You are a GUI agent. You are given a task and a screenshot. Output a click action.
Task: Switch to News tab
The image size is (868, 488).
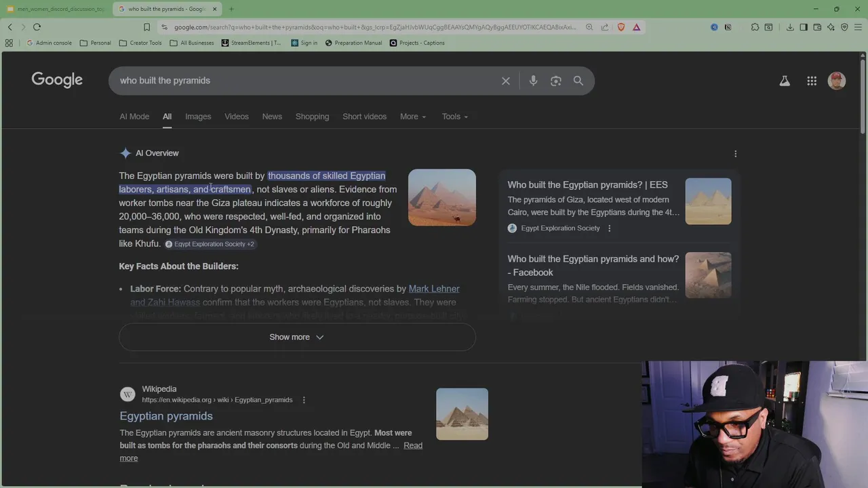[x=272, y=117]
